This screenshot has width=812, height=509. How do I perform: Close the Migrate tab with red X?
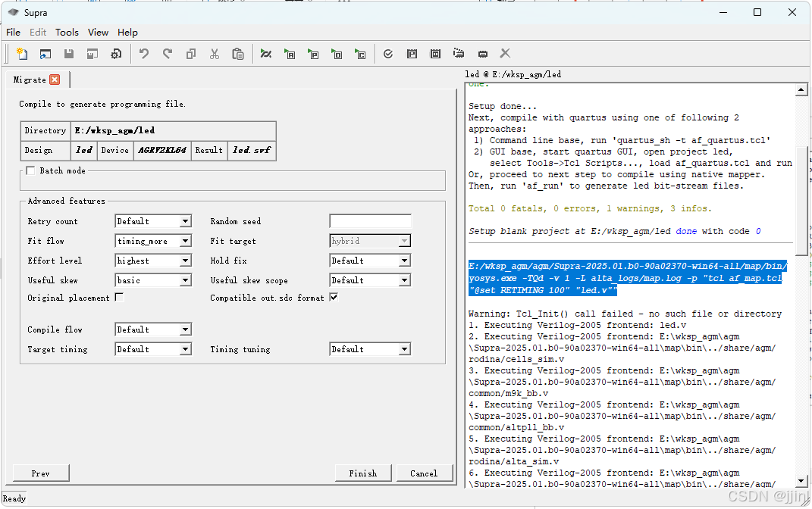[x=55, y=80]
